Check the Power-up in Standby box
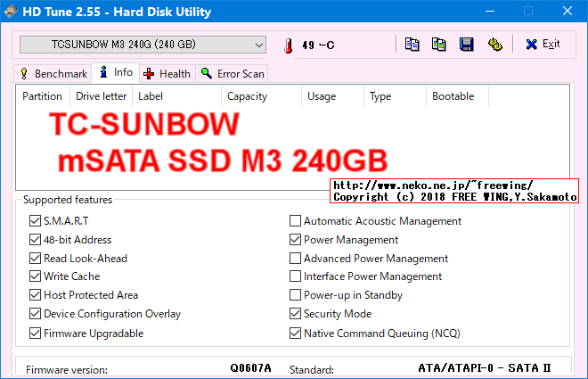Viewport: 588px width, 379px height. tap(296, 295)
